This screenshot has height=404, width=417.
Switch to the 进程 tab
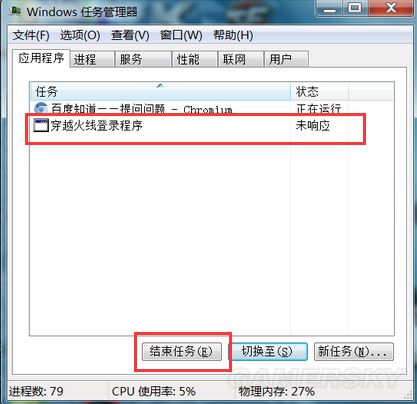tap(92, 59)
